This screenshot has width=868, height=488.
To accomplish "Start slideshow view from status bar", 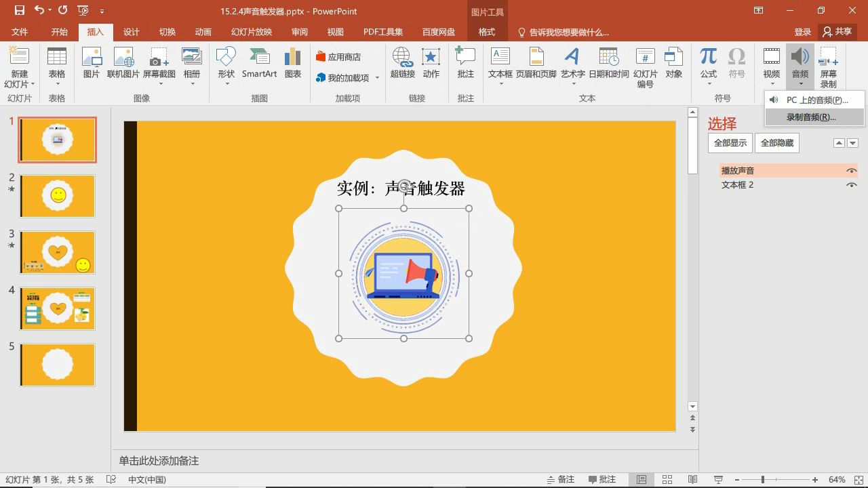I will 718,479.
